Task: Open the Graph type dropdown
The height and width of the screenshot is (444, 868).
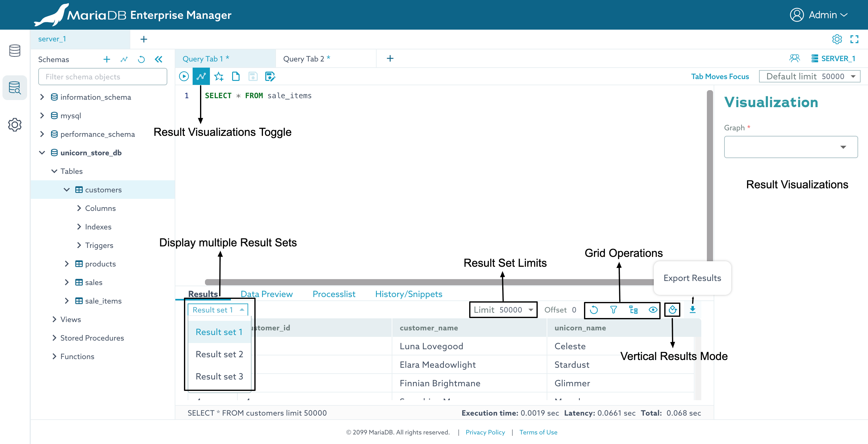Action: [x=791, y=147]
